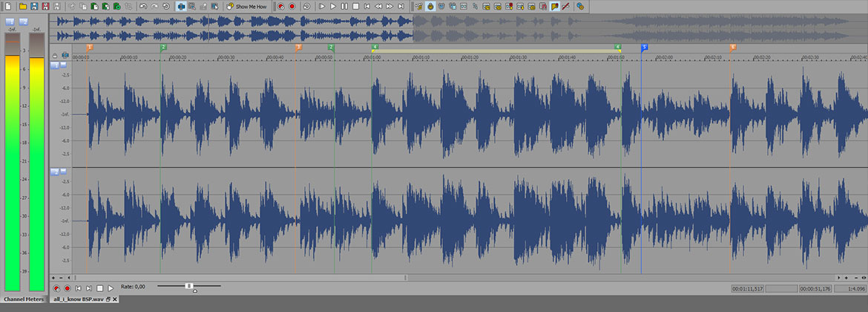This screenshot has width=868, height=312.
Task: Click the playback Rate slider handle
Action: click(189, 286)
